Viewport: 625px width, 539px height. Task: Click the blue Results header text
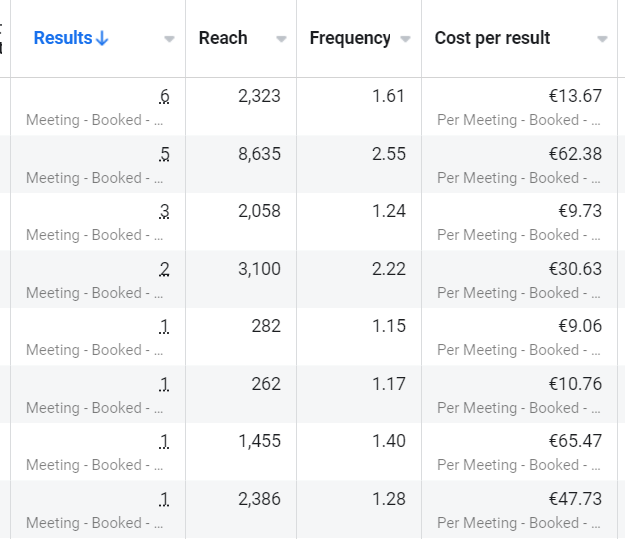62,38
